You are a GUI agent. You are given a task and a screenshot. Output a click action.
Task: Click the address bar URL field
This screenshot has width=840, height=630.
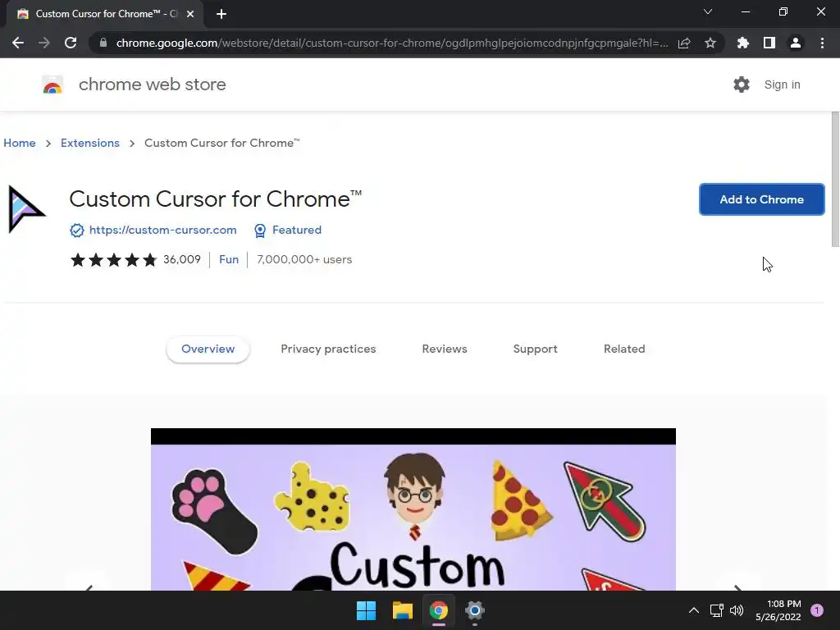[x=391, y=43]
